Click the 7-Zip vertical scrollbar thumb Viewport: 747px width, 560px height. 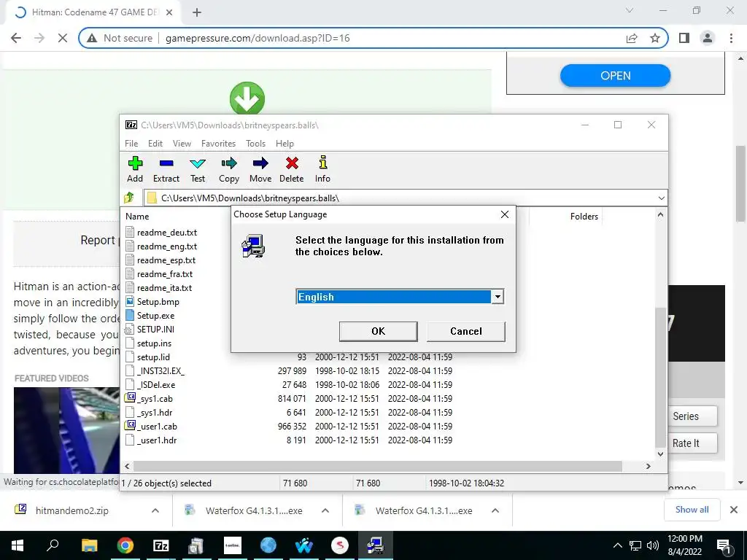tap(659, 377)
